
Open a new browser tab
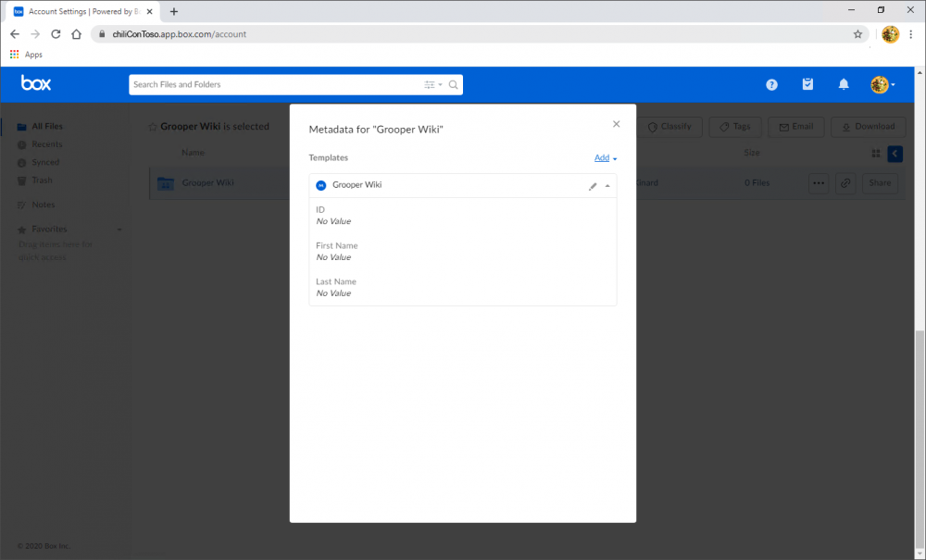tap(174, 11)
